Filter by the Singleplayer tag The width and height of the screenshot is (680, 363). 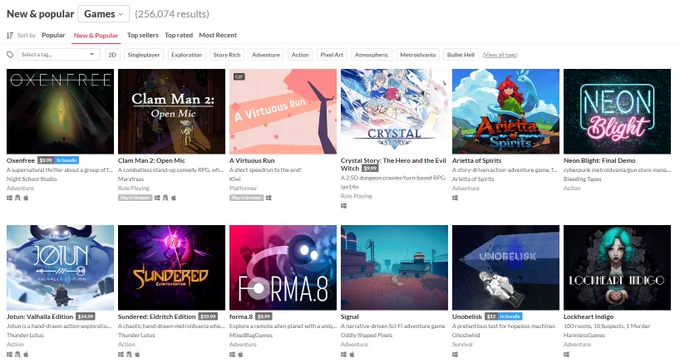[144, 55]
